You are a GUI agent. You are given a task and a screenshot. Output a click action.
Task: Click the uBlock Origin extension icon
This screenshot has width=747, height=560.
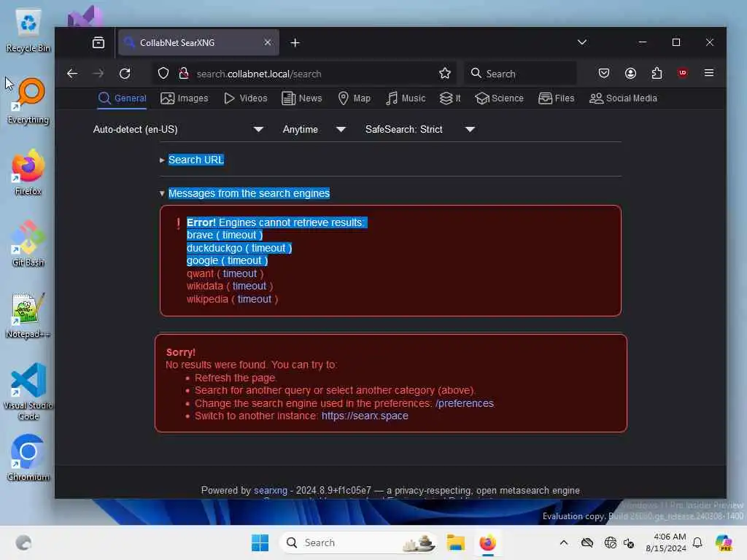click(683, 73)
